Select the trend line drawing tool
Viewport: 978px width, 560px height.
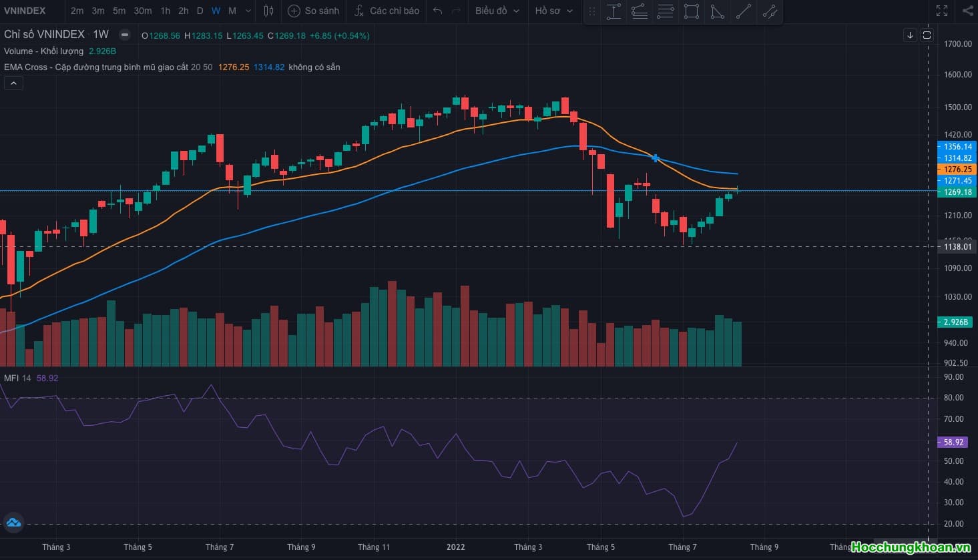[743, 11]
